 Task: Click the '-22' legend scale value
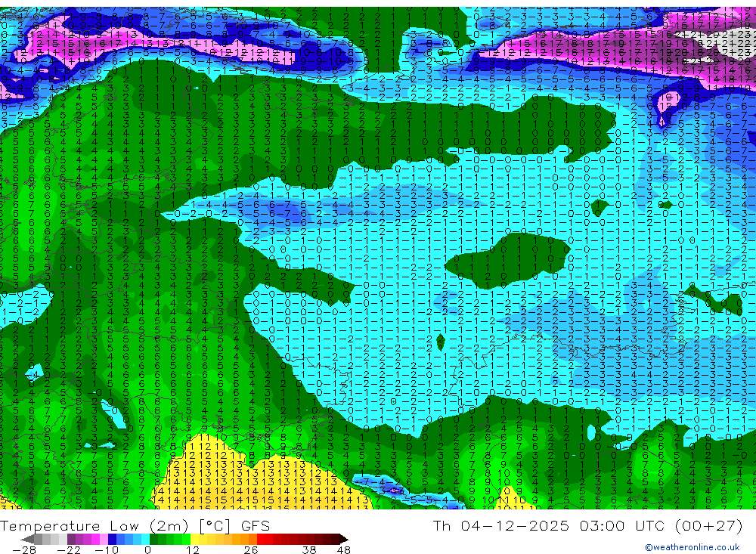69,550
